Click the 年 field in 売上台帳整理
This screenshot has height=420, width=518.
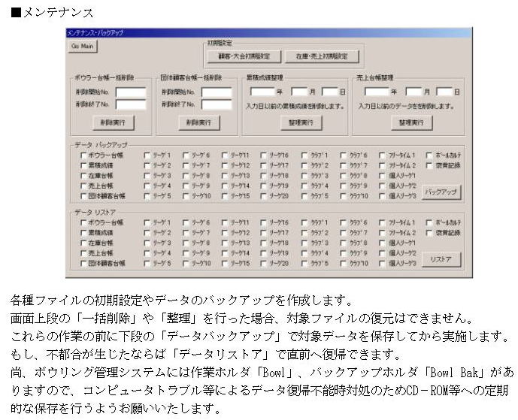tap(377, 92)
